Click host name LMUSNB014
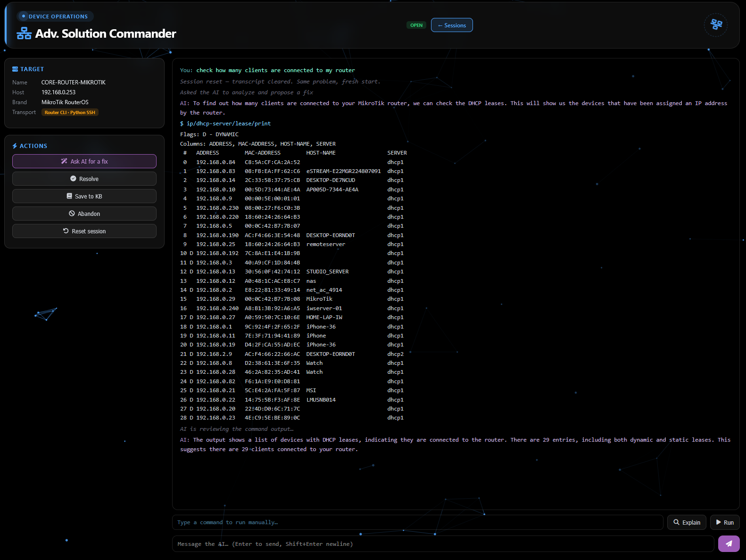Viewport: 746px width, 560px height. 321,400
